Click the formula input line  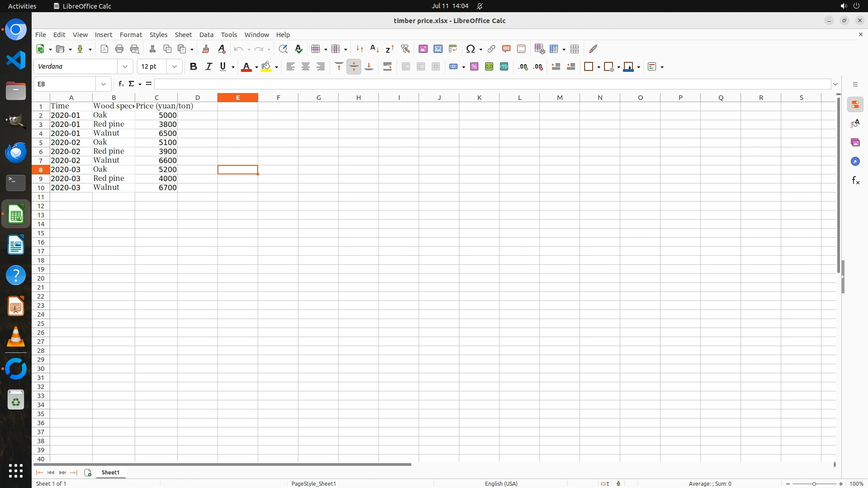pos(492,84)
